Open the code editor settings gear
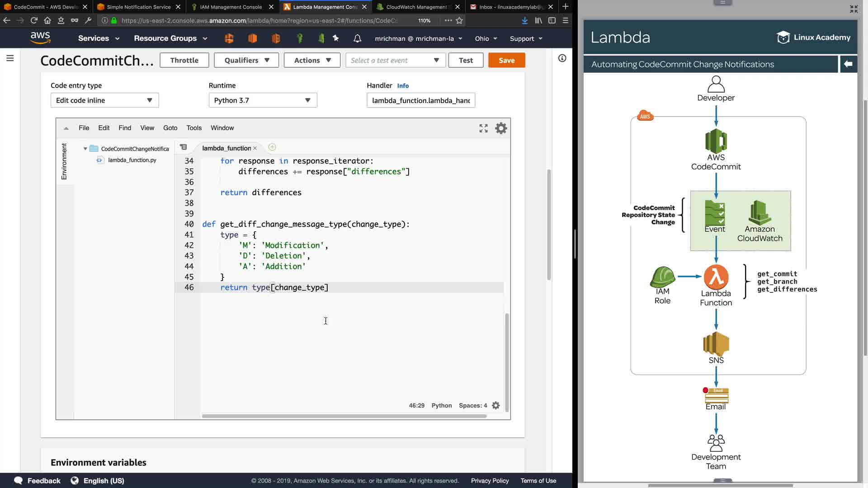Viewport: 868px width, 488px height. pos(501,128)
